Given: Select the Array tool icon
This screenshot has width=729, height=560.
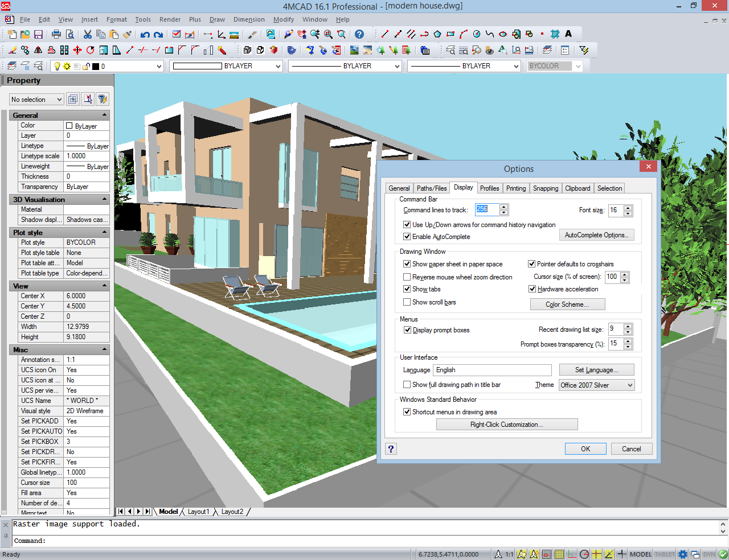Looking at the screenshot, I should click(64, 50).
